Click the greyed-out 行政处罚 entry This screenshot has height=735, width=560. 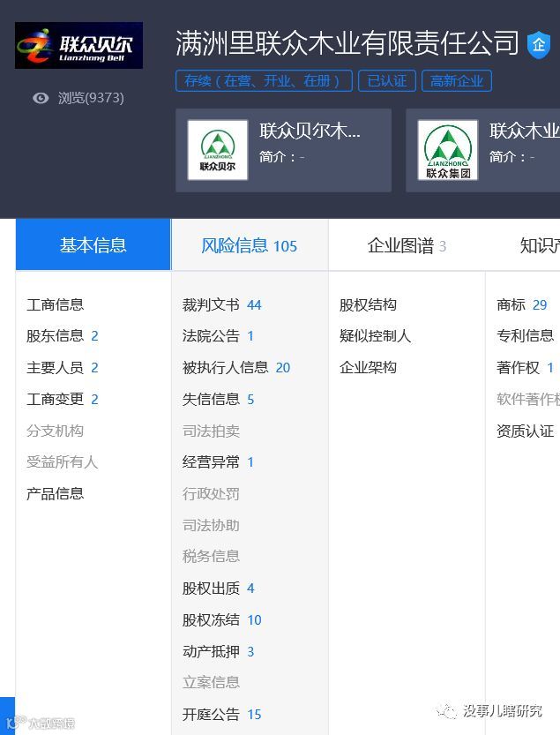pos(212,493)
